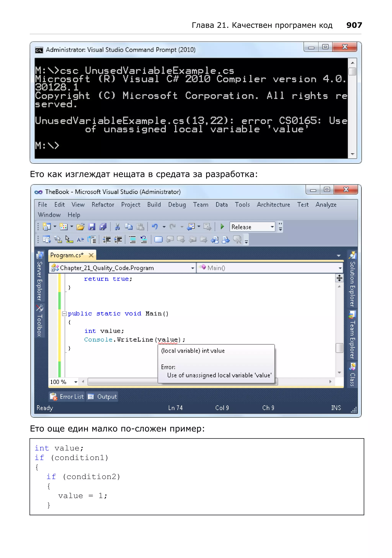Click the Decrease indent icon
The image size is (392, 558).
[x=107, y=240]
